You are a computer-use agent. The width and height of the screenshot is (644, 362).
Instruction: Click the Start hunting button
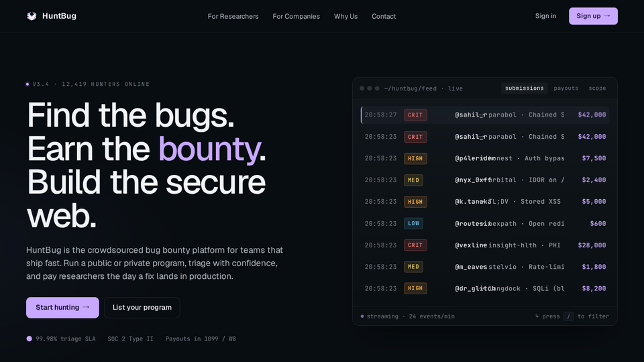pyautogui.click(x=62, y=308)
